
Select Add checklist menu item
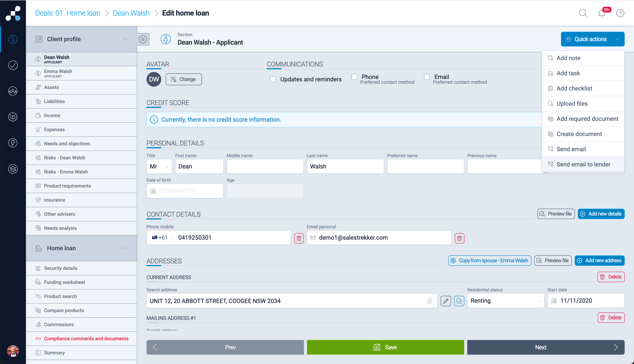pyautogui.click(x=583, y=89)
